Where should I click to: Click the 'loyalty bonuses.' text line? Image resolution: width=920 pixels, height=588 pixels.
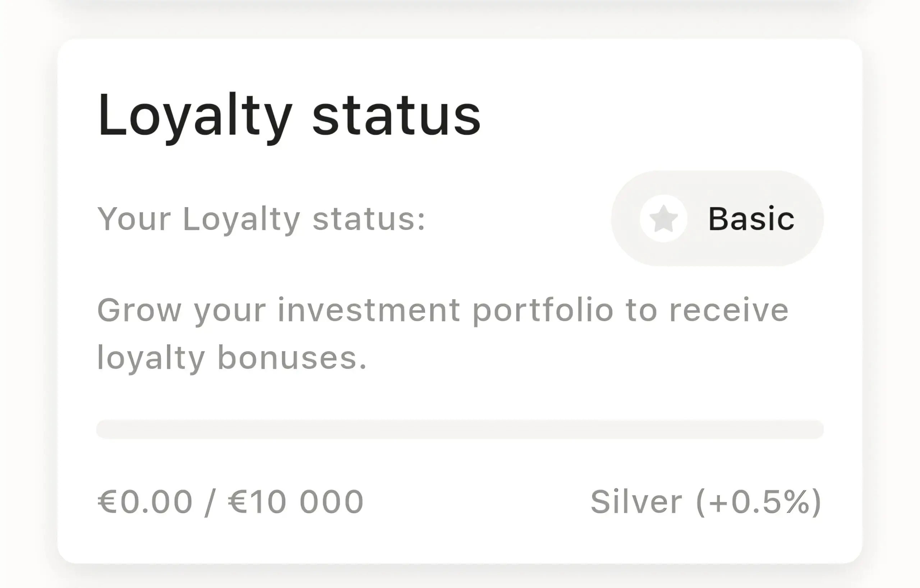[x=231, y=358]
